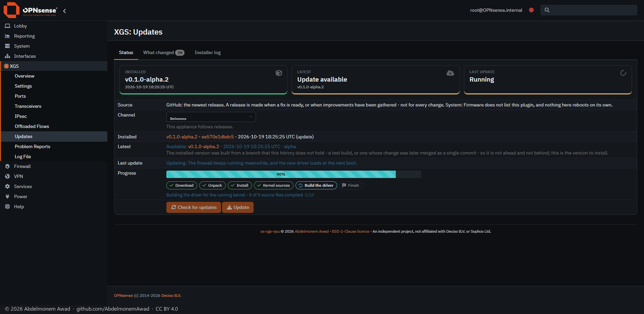Click the search magnifier icon
Viewport: 644px width, 314px height.
(x=547, y=10)
